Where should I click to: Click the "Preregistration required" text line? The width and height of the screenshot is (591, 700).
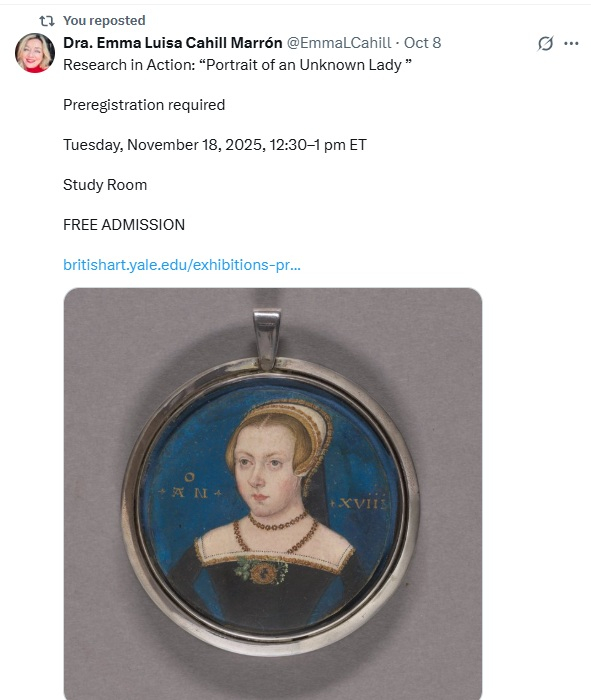(144, 105)
